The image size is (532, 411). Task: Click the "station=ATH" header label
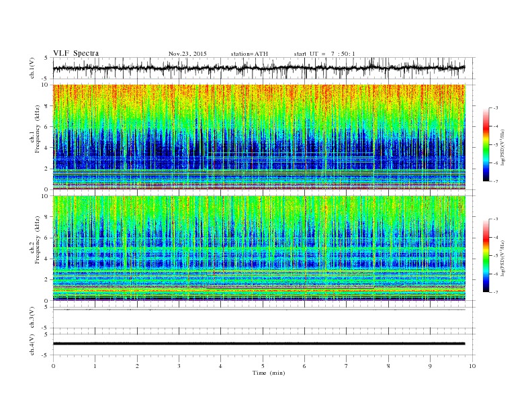(x=249, y=54)
